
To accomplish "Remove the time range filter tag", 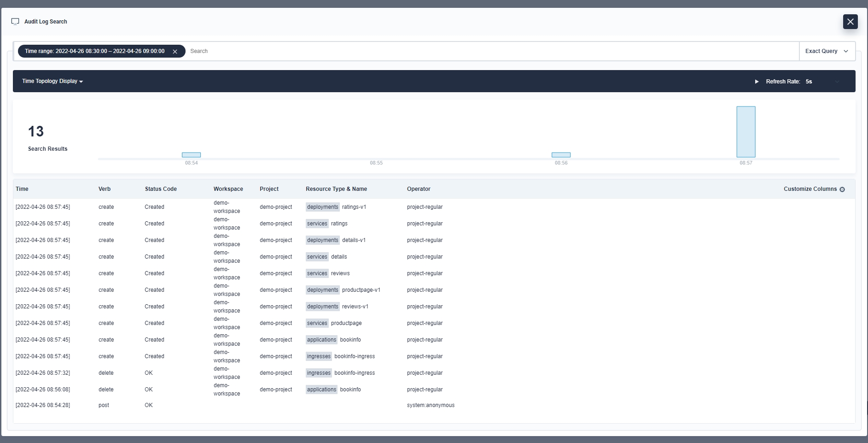I will pos(175,52).
